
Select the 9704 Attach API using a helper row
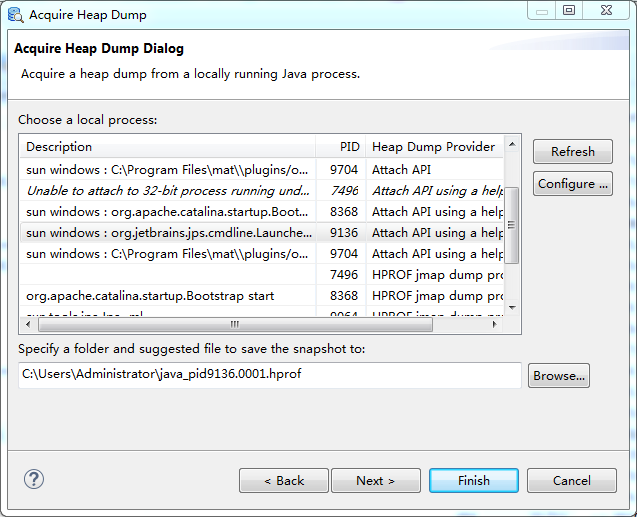tap(262, 254)
